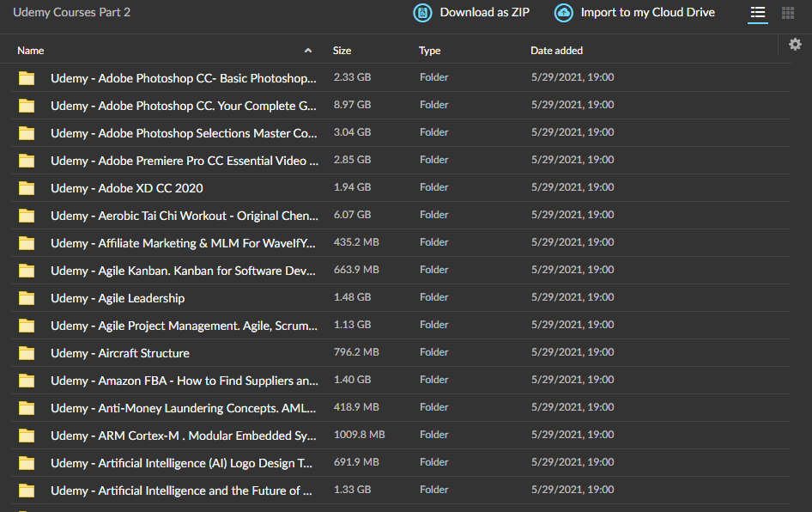The image size is (812, 512).
Task: Select 'Udemy - ARM Cortex-M . Modular Embedded' name
Action: [184, 436]
